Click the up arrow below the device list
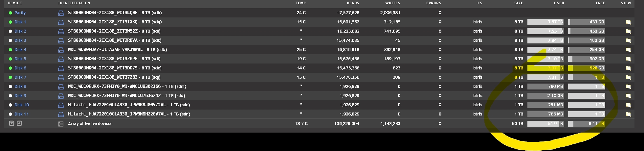The width and height of the screenshot is (644, 151). click(x=19, y=123)
